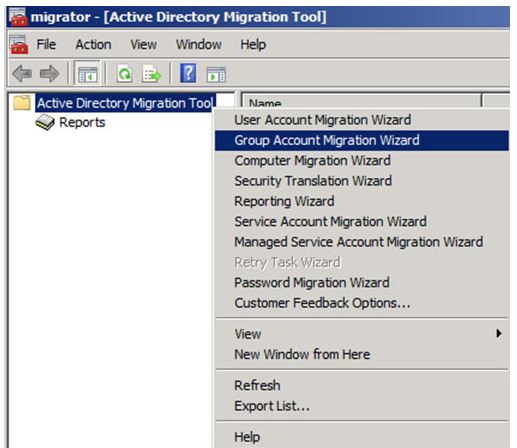This screenshot has width=517, height=448.
Task: Launch Computer Migration Wizard
Action: 362,161
